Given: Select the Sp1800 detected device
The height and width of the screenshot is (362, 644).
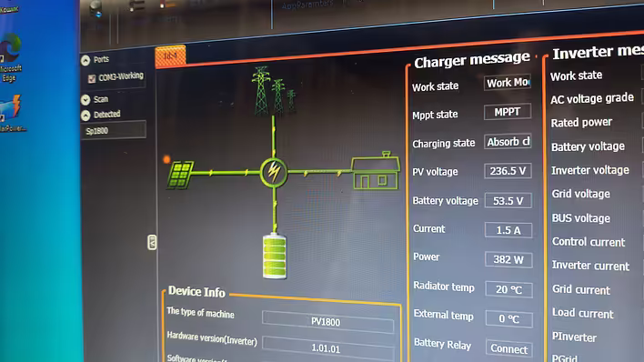Looking at the screenshot, I should (x=114, y=130).
